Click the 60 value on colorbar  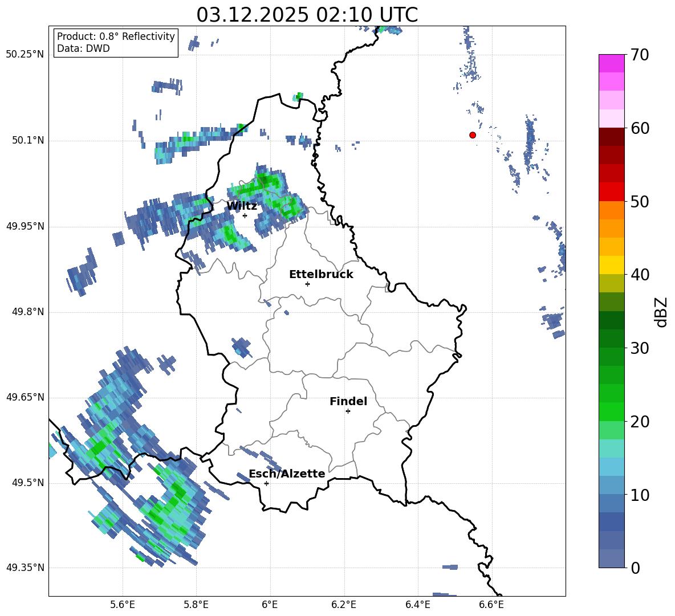640,128
